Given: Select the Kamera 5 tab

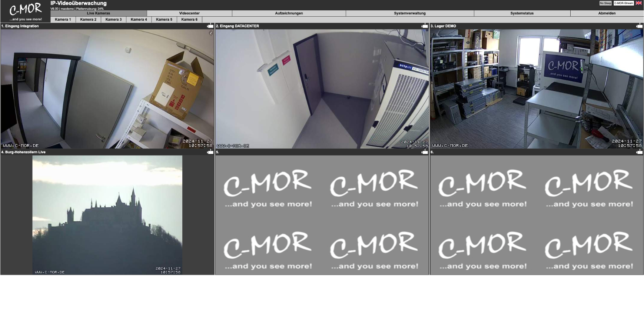Looking at the screenshot, I should (x=164, y=20).
